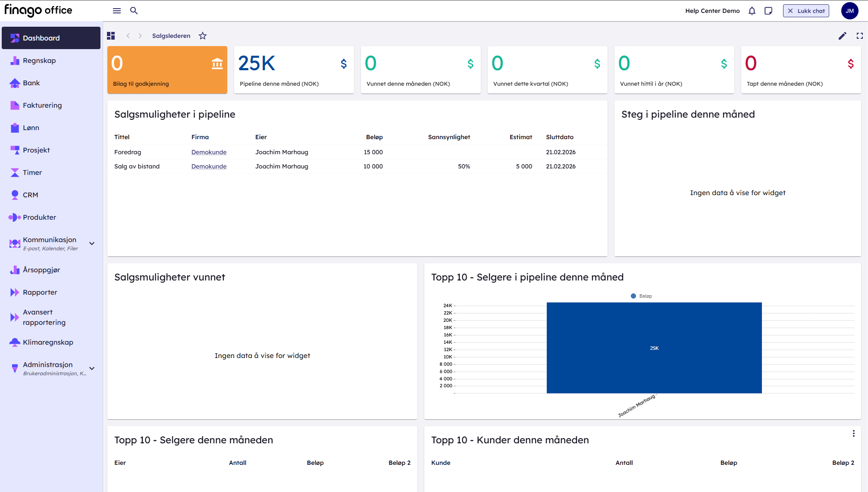This screenshot has width=868, height=492.
Task: Open Topp 10 Kunder widget options menu
Action: click(x=853, y=433)
